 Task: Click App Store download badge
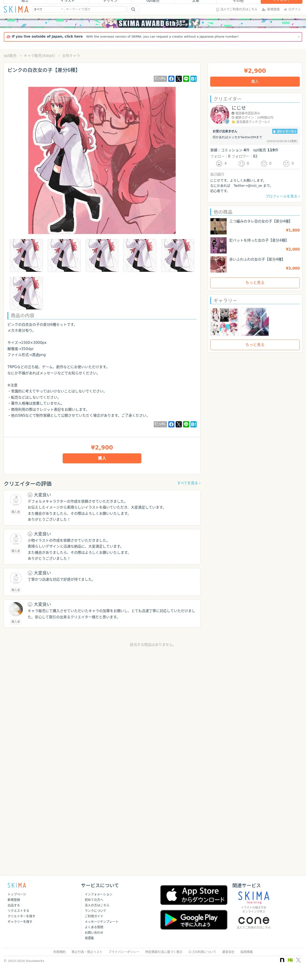click(x=194, y=895)
